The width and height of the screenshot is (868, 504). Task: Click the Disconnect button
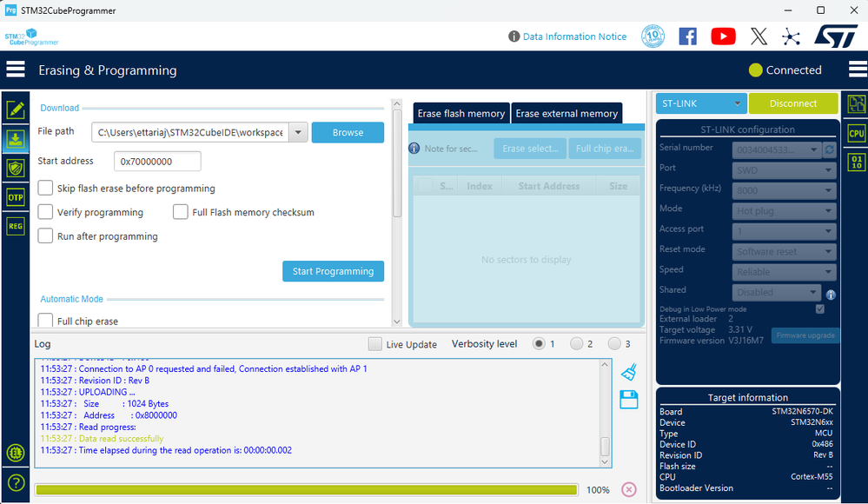(x=792, y=103)
